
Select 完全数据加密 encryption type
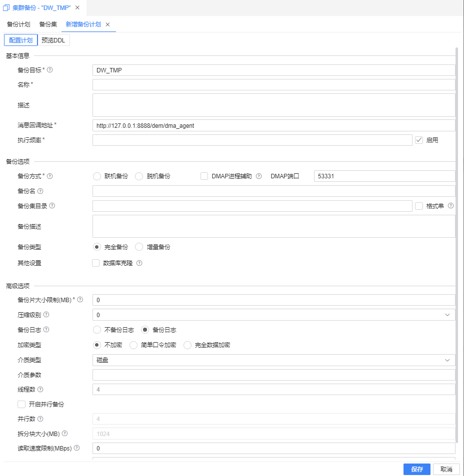pyautogui.click(x=187, y=345)
